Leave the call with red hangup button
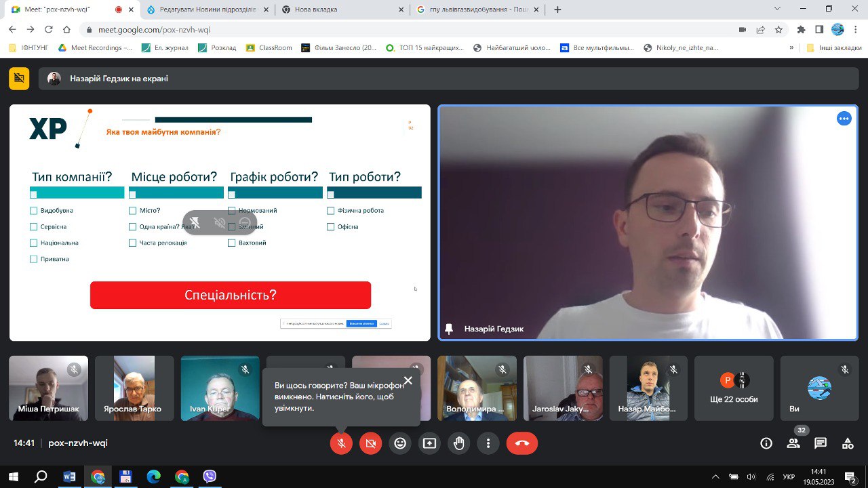 [x=521, y=443]
